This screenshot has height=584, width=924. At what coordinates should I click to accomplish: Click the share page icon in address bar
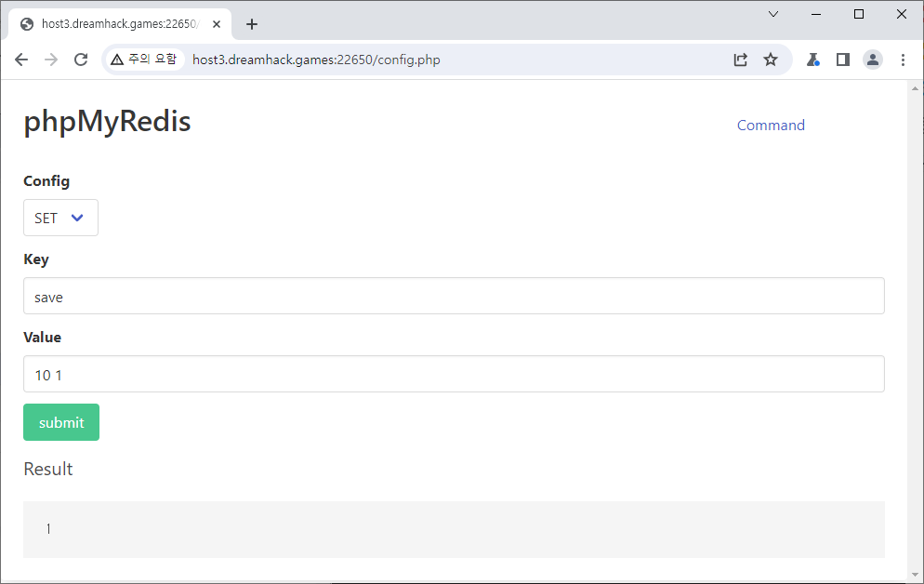coord(740,60)
